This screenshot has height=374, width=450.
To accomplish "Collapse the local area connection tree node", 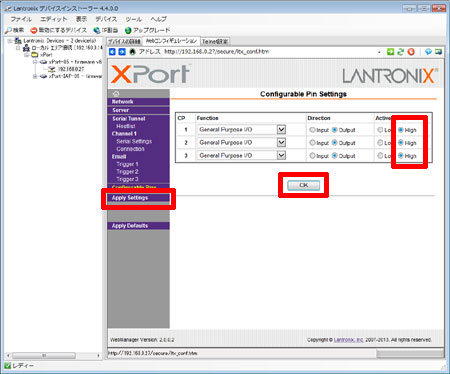I will (x=18, y=48).
